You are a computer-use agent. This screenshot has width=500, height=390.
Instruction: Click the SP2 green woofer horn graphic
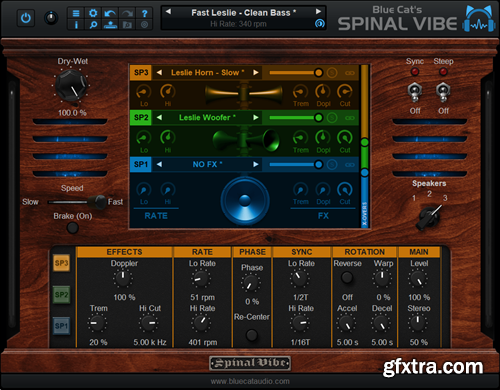(x=246, y=140)
